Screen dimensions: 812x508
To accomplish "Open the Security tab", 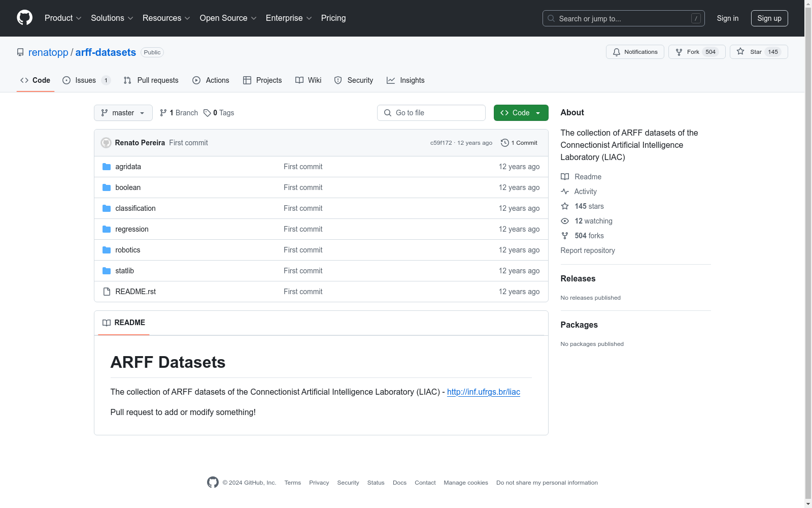I will click(x=354, y=80).
